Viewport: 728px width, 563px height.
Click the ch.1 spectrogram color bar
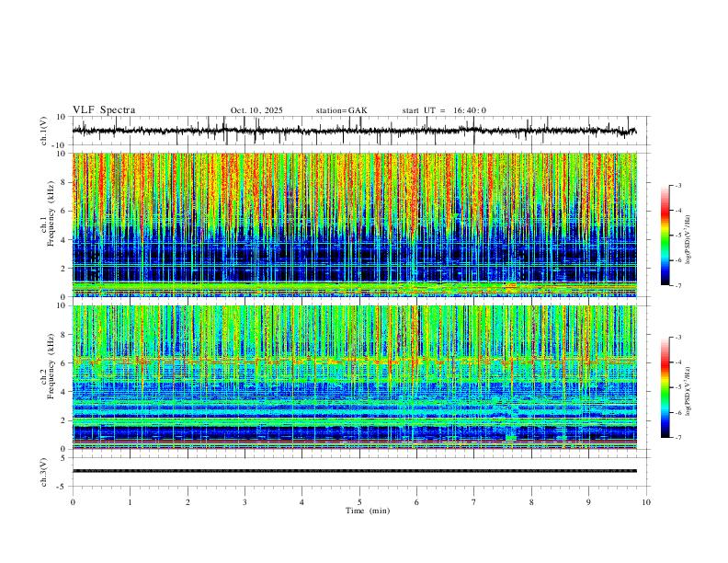pyautogui.click(x=665, y=235)
